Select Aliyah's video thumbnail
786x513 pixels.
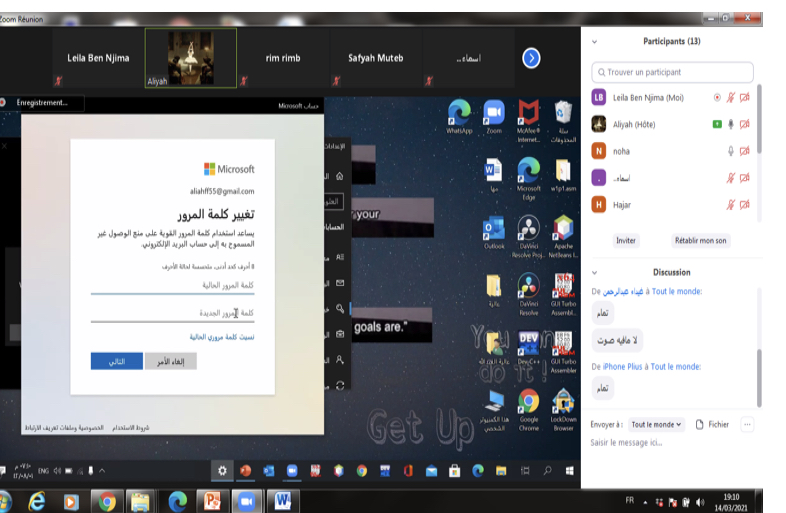point(190,58)
